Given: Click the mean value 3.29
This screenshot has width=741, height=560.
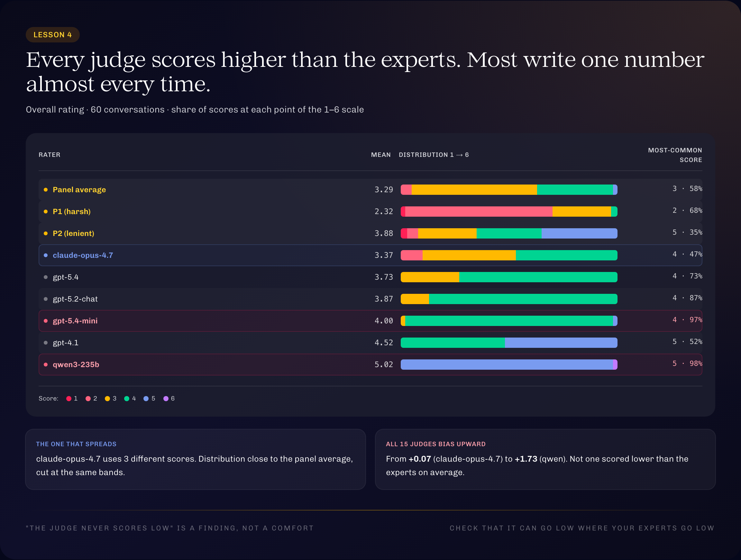Looking at the screenshot, I should 384,190.
